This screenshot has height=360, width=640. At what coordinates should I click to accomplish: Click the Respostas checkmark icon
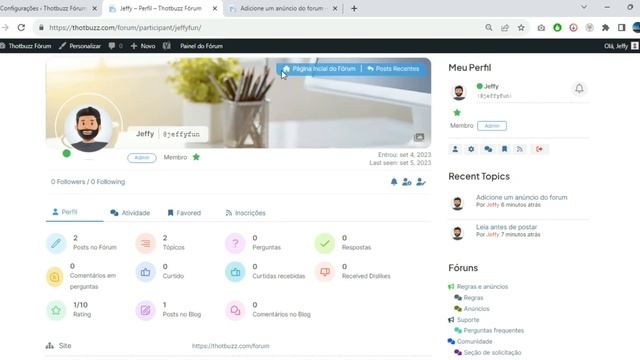325,243
